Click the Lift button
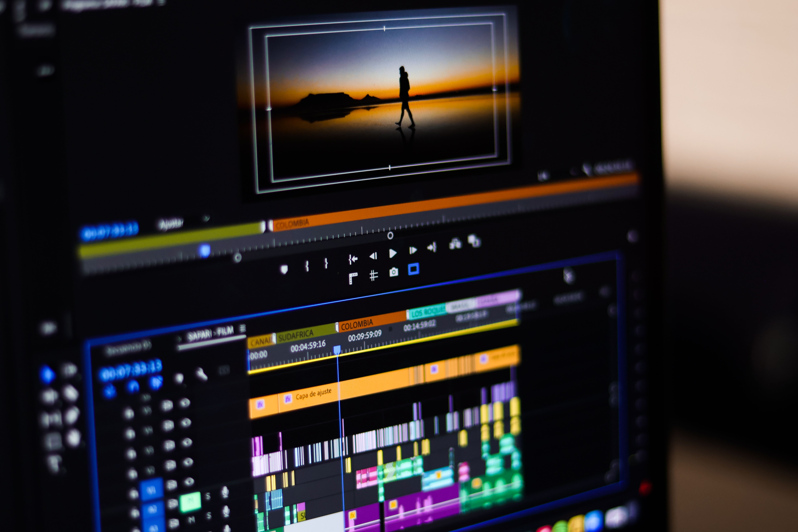The width and height of the screenshot is (798, 532). tap(455, 244)
